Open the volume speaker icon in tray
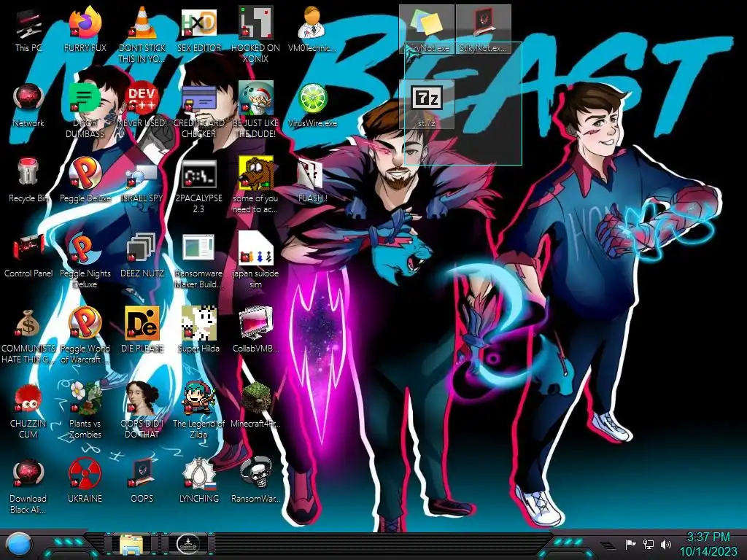Viewport: 747px width, 560px height. (666, 544)
